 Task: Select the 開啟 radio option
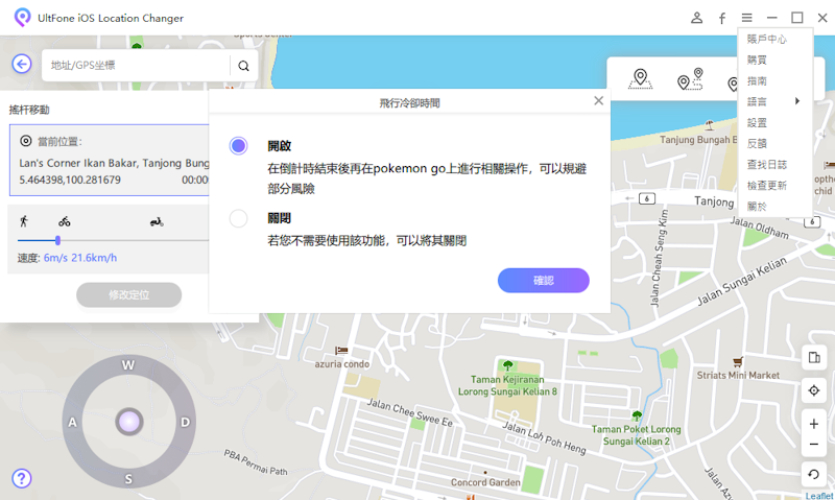click(238, 146)
